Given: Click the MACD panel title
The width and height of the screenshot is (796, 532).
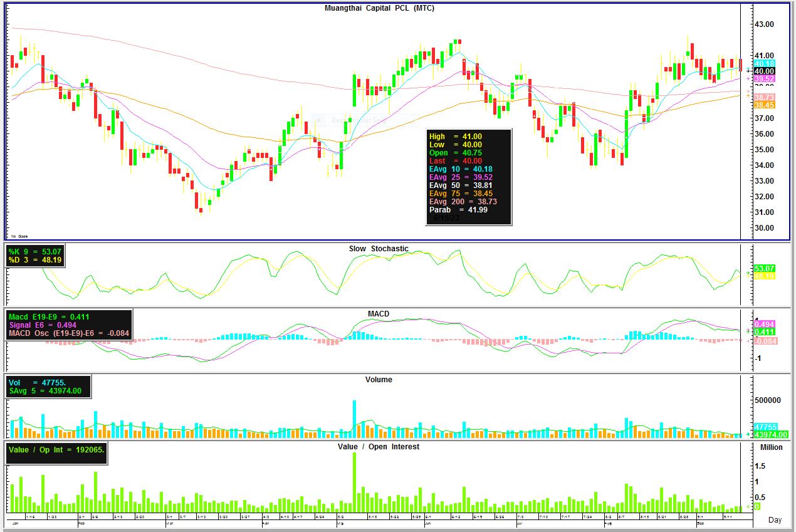Looking at the screenshot, I should click(x=379, y=314).
